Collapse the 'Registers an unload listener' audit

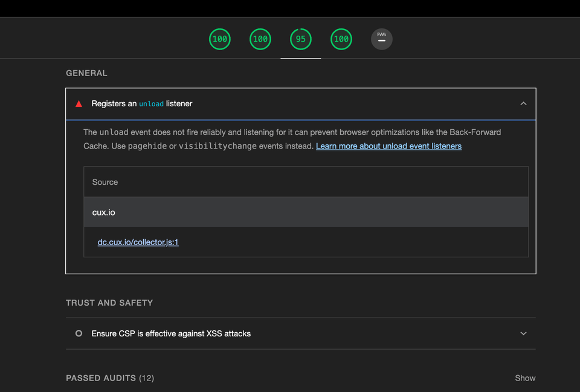point(523,103)
